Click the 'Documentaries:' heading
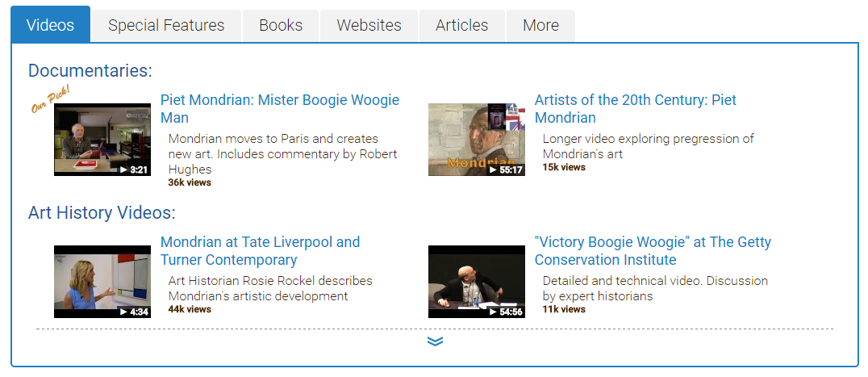Screen dimensions: 868x377 (x=90, y=70)
